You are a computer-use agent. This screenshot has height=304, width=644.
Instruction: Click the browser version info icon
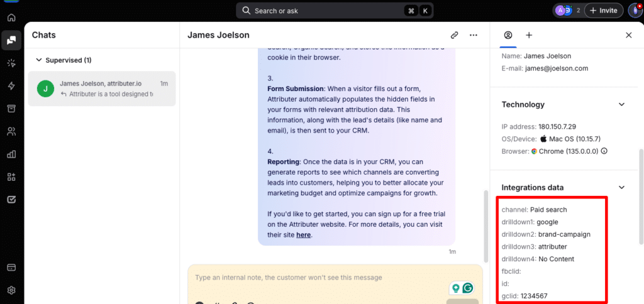[604, 151]
